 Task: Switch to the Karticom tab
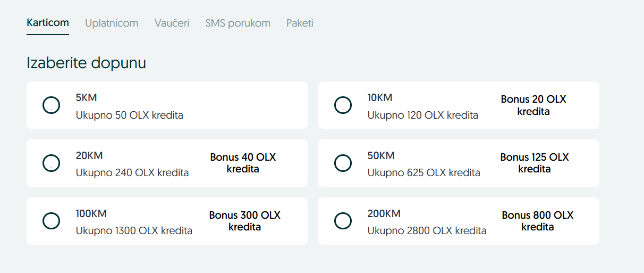coord(48,23)
